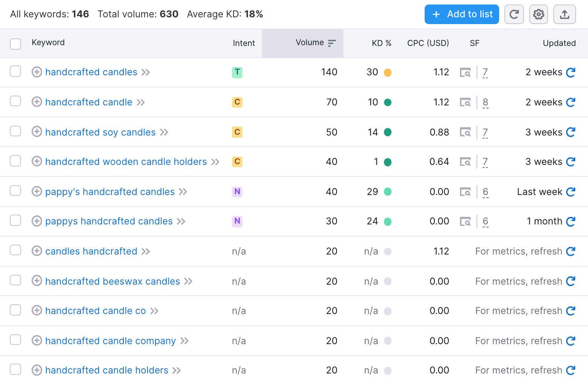588x384 pixels.
Task: Refresh metrics icon for candles handcrafted row
Action: pyautogui.click(x=571, y=251)
